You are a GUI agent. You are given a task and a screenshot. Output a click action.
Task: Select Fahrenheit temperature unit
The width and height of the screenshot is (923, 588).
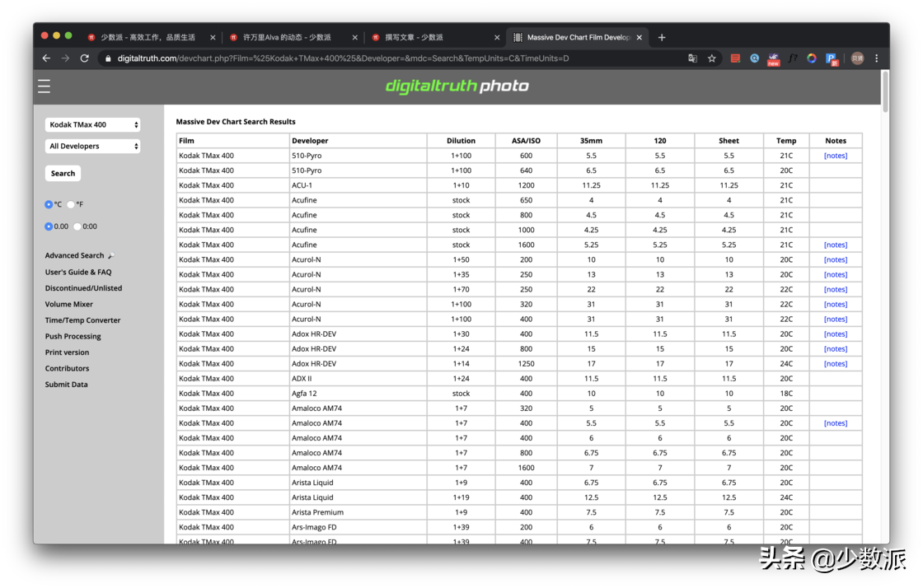click(x=71, y=204)
